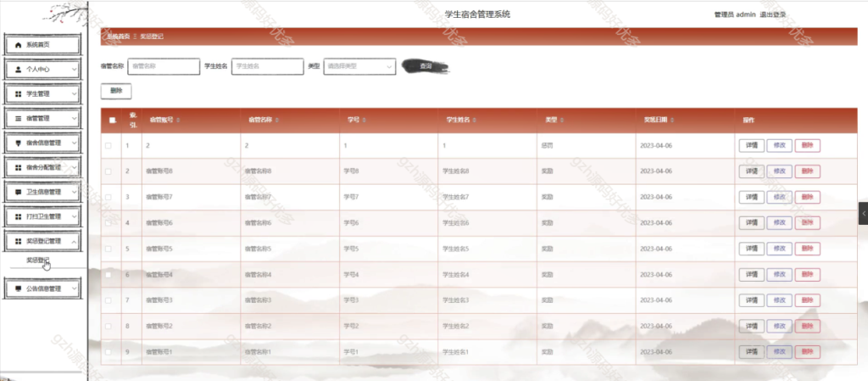
Task: Expand the 卫生信息管理 menu chevron
Action: (74, 192)
